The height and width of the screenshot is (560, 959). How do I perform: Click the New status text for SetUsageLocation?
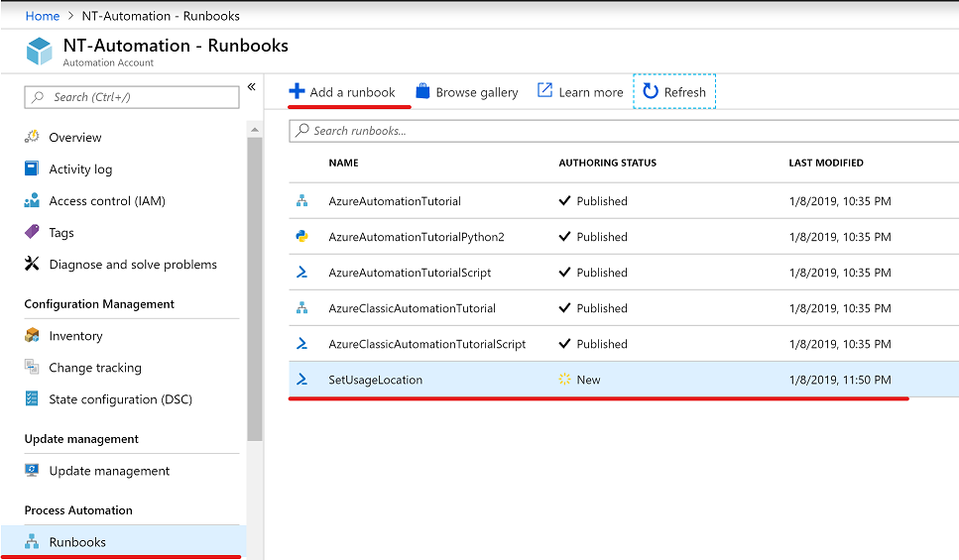[588, 380]
